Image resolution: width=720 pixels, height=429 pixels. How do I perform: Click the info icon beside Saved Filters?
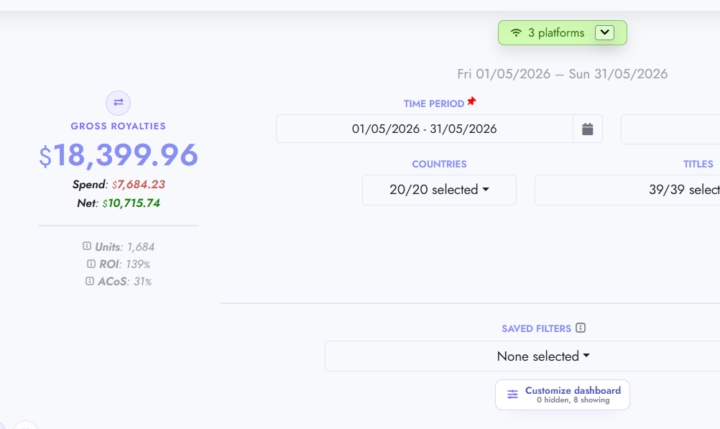pyautogui.click(x=580, y=328)
